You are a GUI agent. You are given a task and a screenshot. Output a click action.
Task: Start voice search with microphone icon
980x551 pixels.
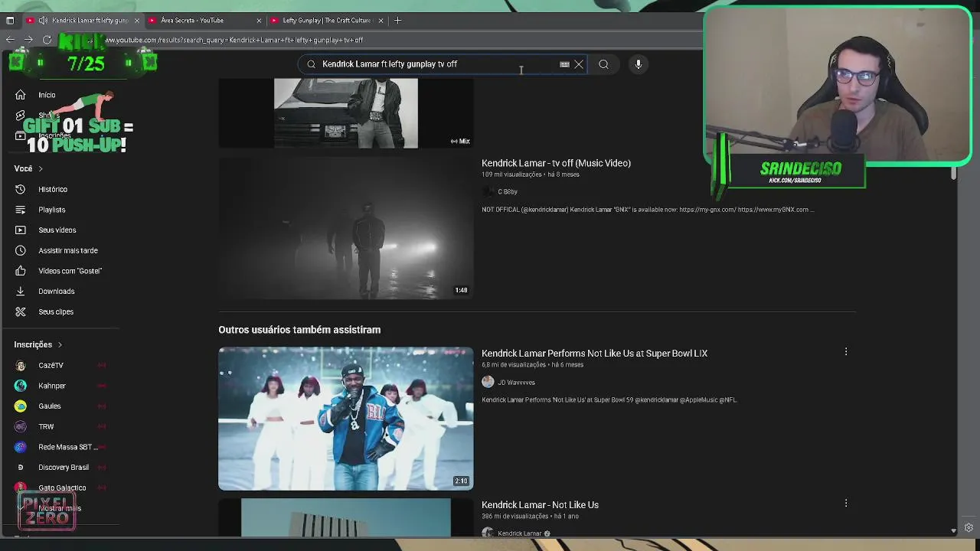[638, 64]
